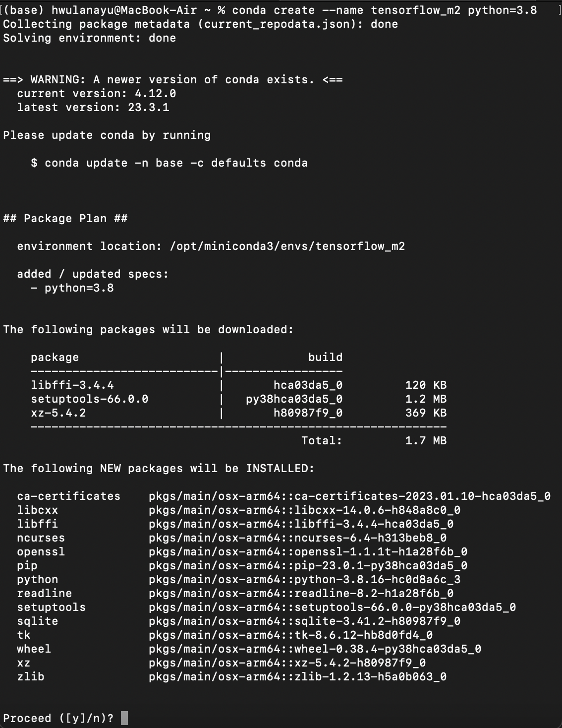
Task: Click the current version: 4.12.0 text
Action: click(x=97, y=93)
